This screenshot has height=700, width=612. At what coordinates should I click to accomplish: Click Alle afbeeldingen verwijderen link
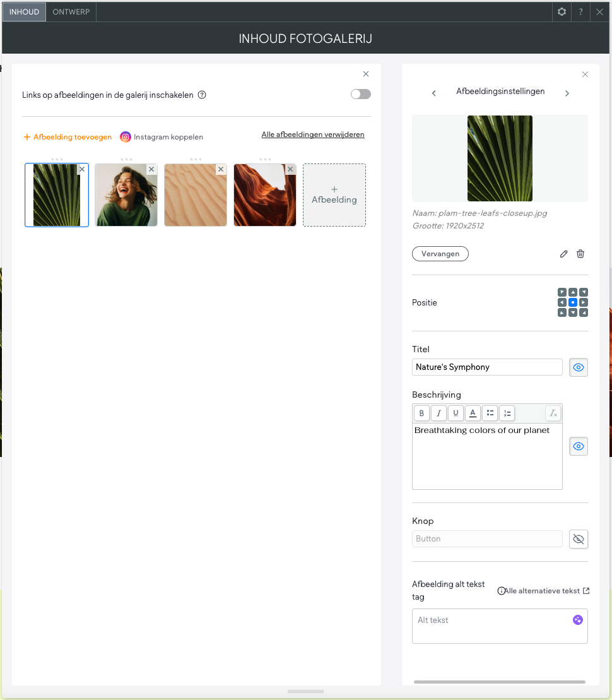[313, 134]
